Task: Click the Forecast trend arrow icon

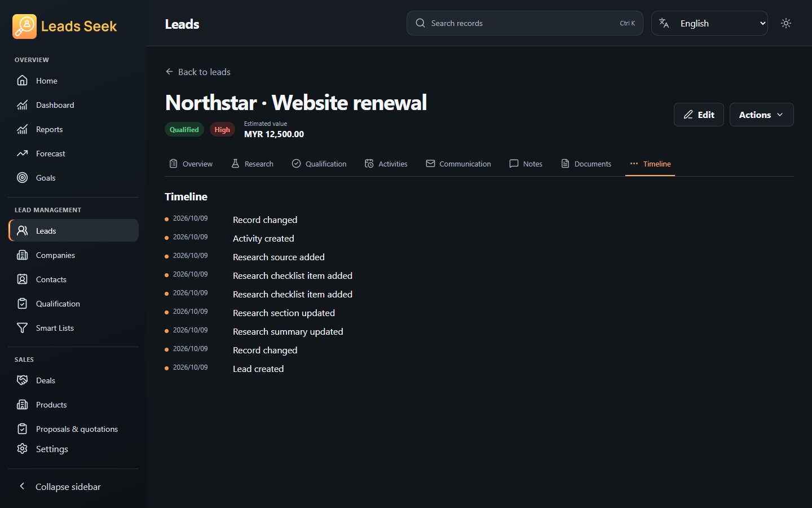Action: click(x=22, y=154)
